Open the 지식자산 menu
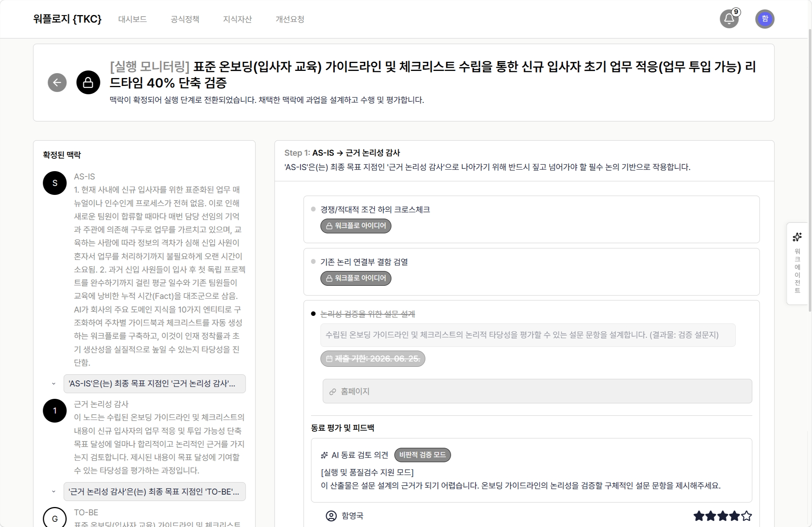 (237, 19)
